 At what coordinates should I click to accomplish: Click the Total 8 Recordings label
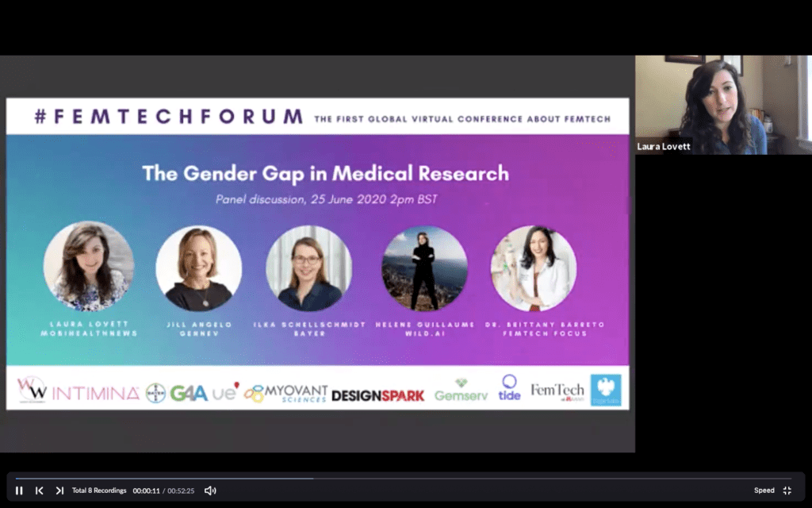click(x=99, y=491)
